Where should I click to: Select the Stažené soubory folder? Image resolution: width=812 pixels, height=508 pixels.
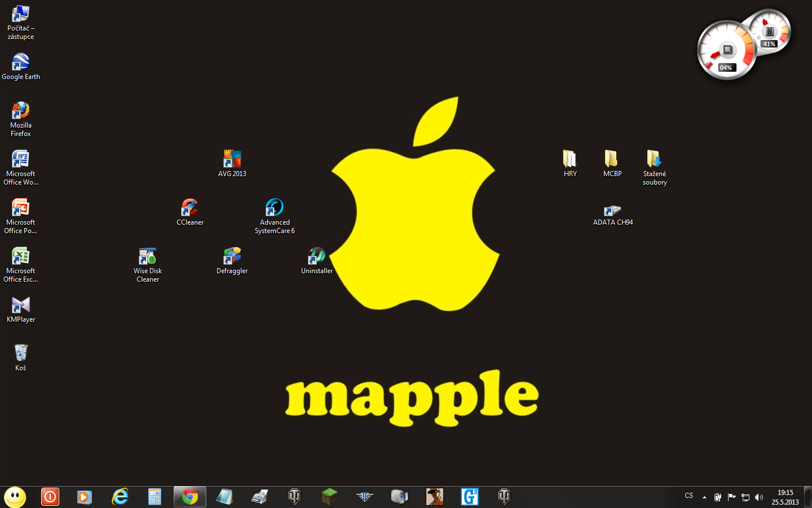point(655,168)
